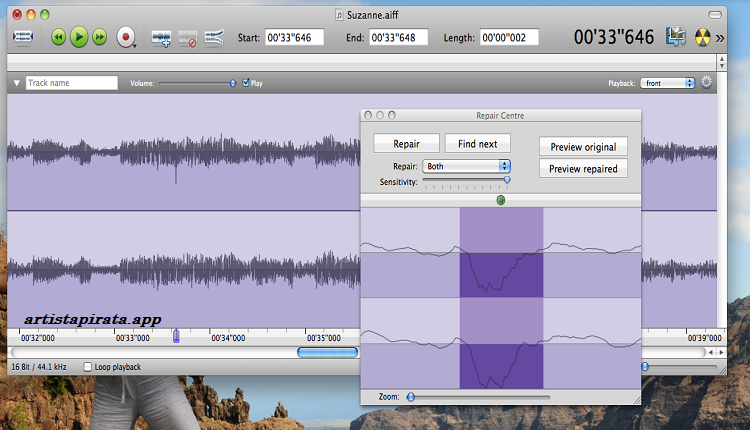The width and height of the screenshot is (750, 430).
Task: Open the Repair type dropdown showing Both
Action: click(466, 166)
